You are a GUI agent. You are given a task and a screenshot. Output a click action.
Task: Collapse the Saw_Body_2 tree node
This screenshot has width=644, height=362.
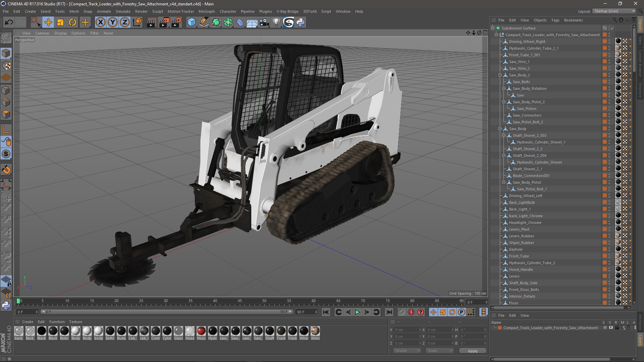pyautogui.click(x=500, y=75)
